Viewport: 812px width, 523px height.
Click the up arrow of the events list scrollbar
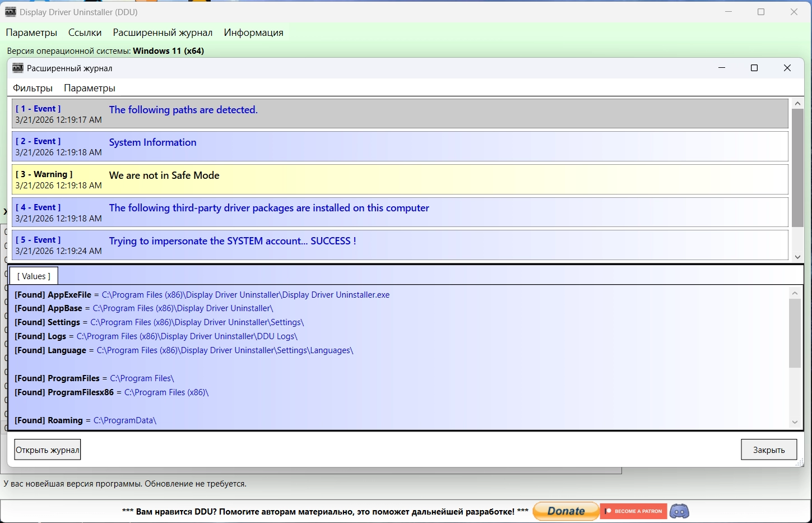tap(797, 104)
